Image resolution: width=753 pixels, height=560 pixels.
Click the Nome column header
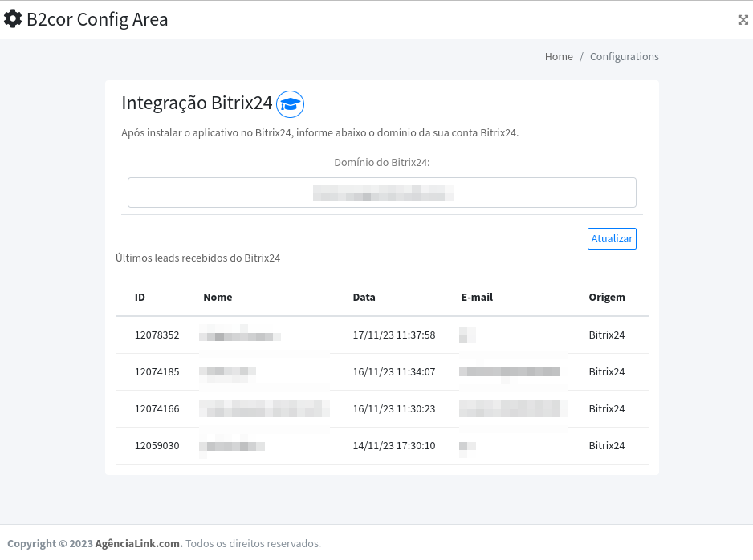[218, 297]
